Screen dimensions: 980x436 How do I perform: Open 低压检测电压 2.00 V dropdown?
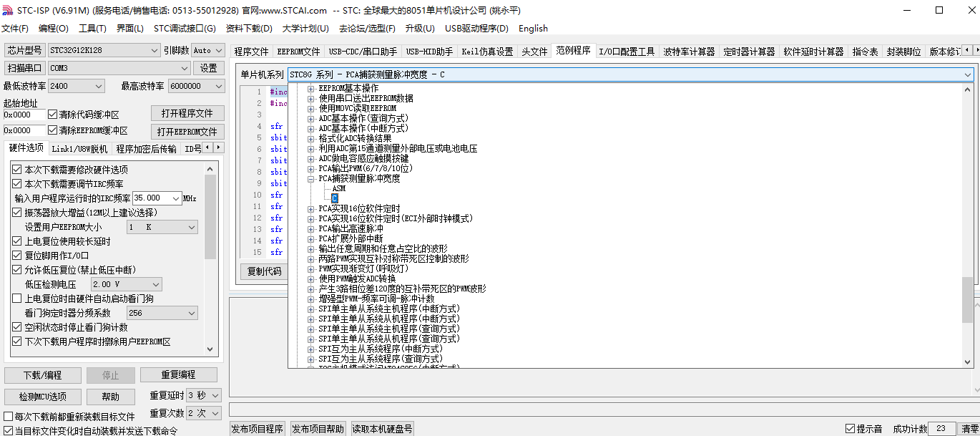[x=127, y=284]
